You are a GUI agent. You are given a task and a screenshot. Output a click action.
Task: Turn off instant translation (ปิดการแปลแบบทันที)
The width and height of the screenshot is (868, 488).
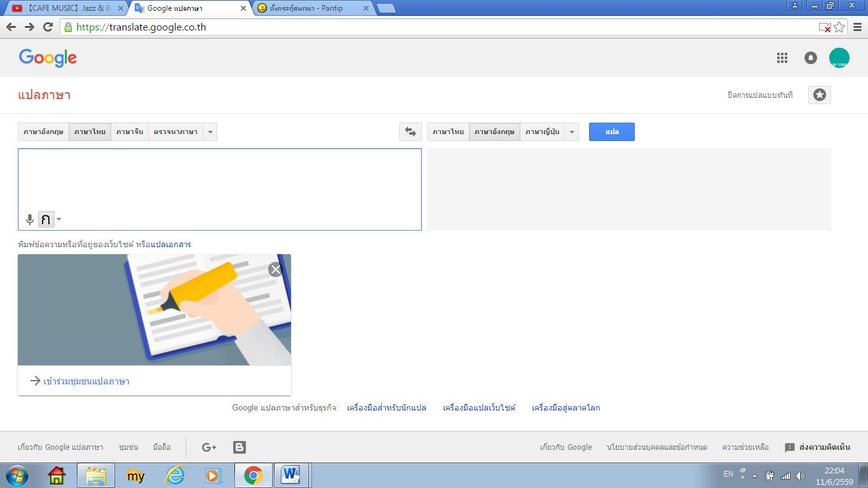760,95
